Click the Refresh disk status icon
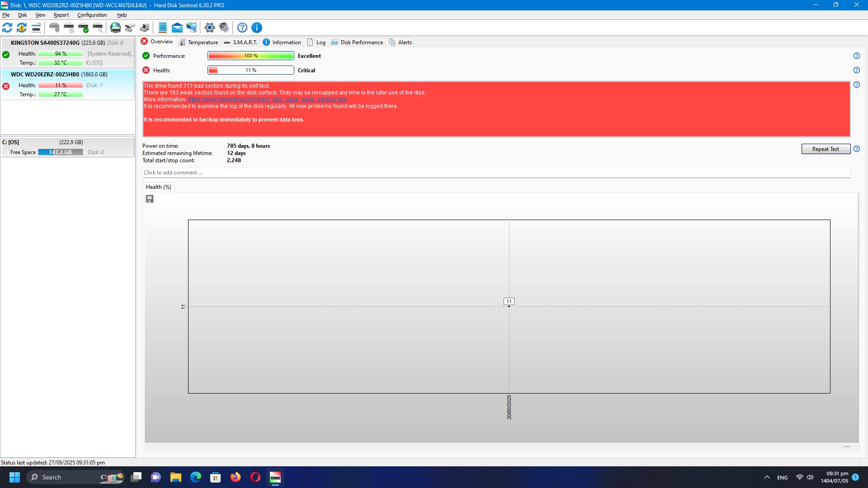Image resolution: width=868 pixels, height=488 pixels. coord(7,28)
